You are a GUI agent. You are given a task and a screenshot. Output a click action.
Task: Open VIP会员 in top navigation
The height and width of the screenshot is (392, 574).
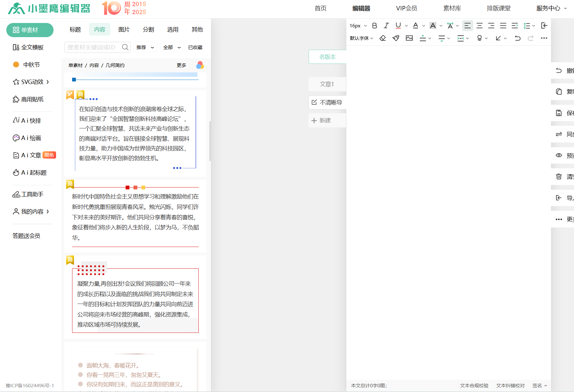point(406,8)
